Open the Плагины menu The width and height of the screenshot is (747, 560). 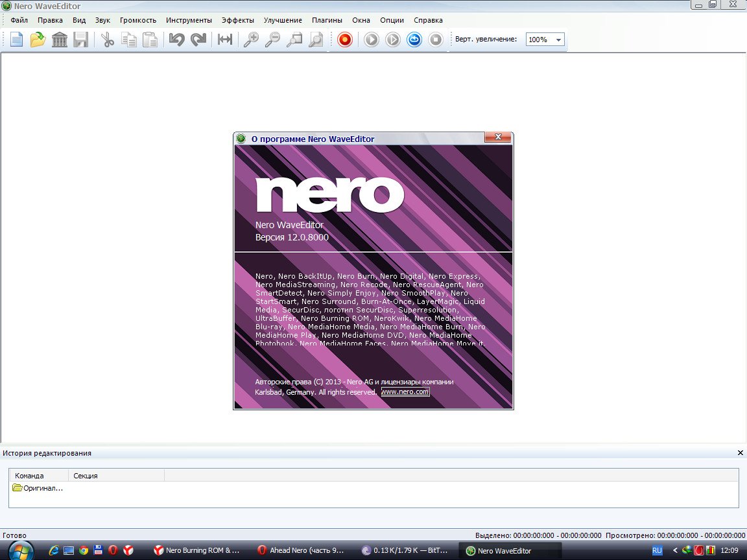tap(327, 20)
